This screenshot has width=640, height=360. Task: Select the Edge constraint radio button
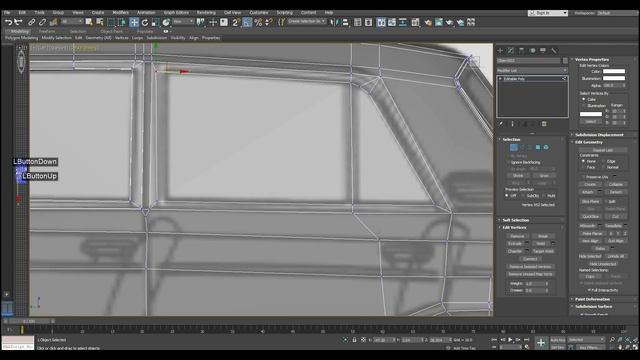coord(603,161)
